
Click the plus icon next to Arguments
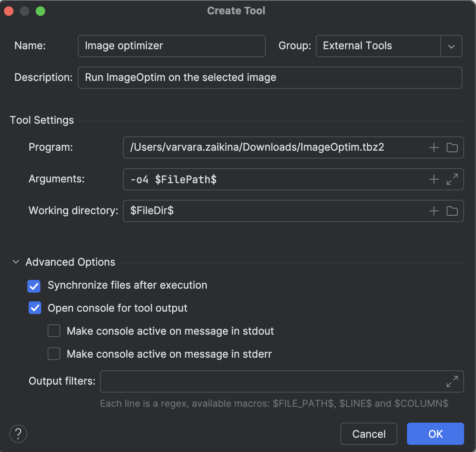coord(434,179)
